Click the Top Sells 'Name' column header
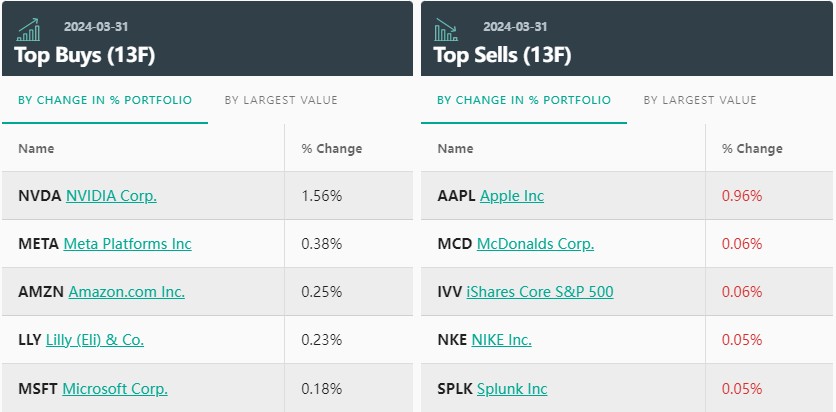 455,148
